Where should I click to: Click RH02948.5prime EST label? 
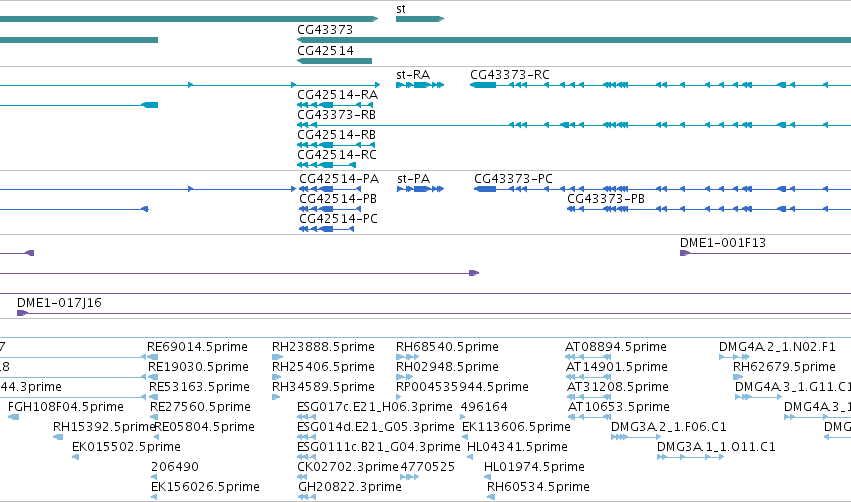pos(447,367)
